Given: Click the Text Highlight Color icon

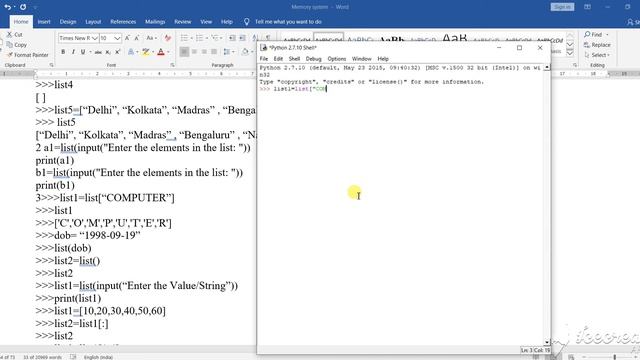Looking at the screenshot, I should coord(145,52).
